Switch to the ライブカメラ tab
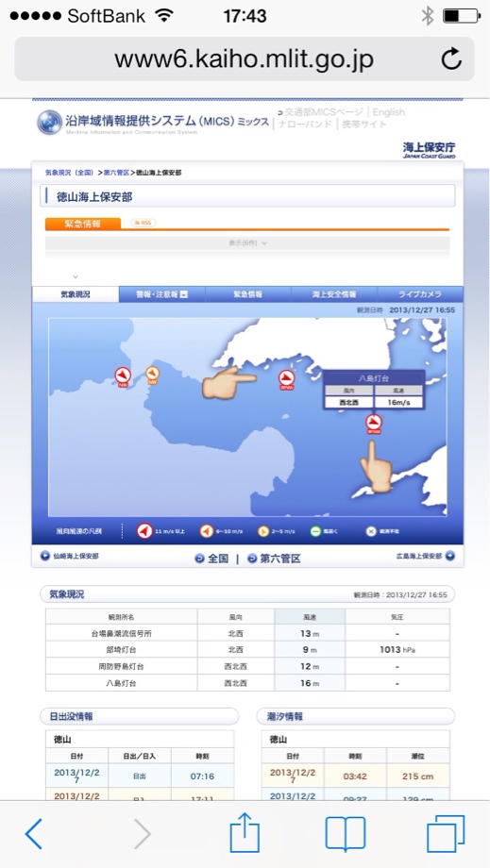This screenshot has width=490, height=868. click(x=420, y=294)
